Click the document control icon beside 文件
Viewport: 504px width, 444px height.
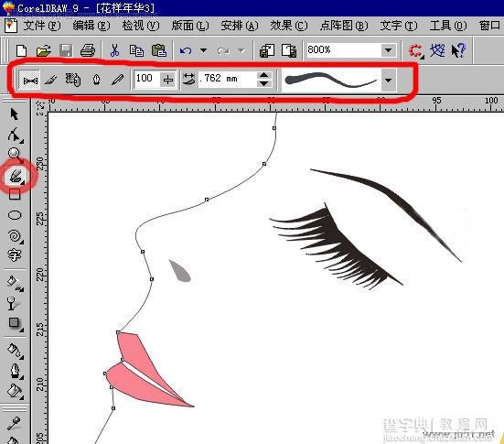pyautogui.click(x=11, y=26)
